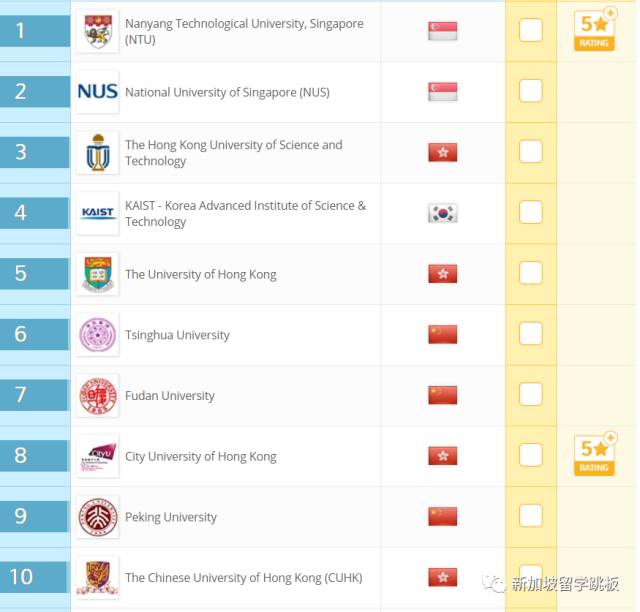Select the checkbox for The University of Hong Kong
640x612 pixels.
[531, 274]
